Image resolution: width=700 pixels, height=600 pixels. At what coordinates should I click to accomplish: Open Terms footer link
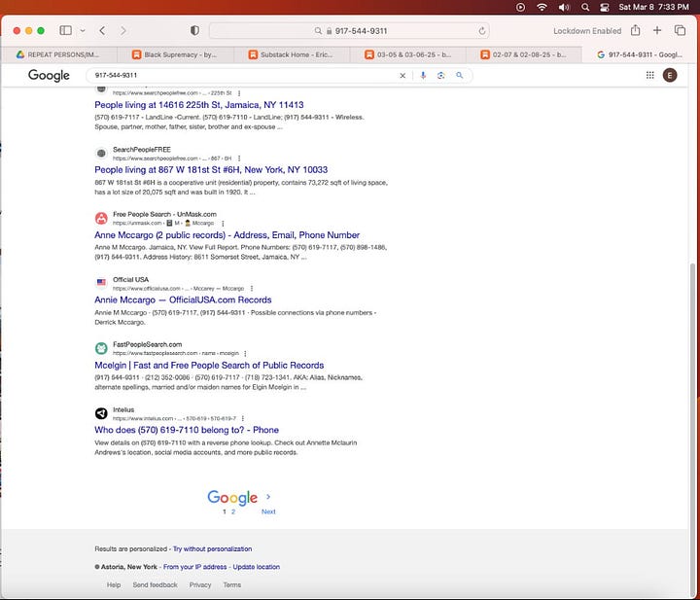pos(232,584)
